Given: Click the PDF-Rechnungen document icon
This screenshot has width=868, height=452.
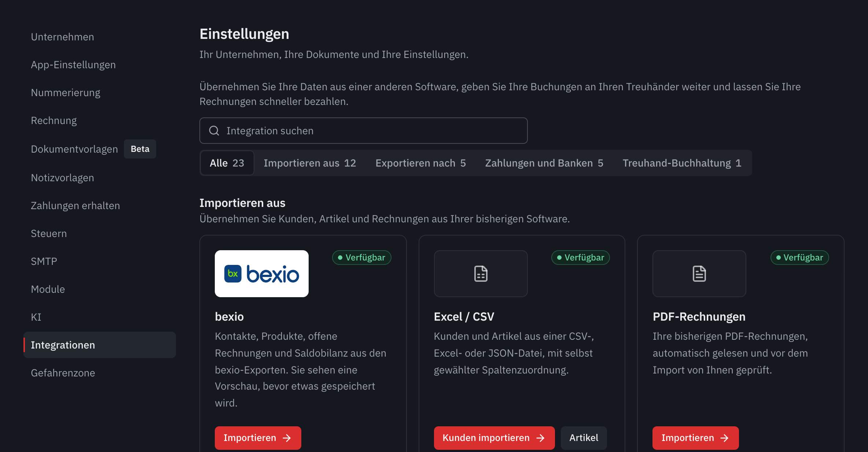Looking at the screenshot, I should click(x=699, y=274).
